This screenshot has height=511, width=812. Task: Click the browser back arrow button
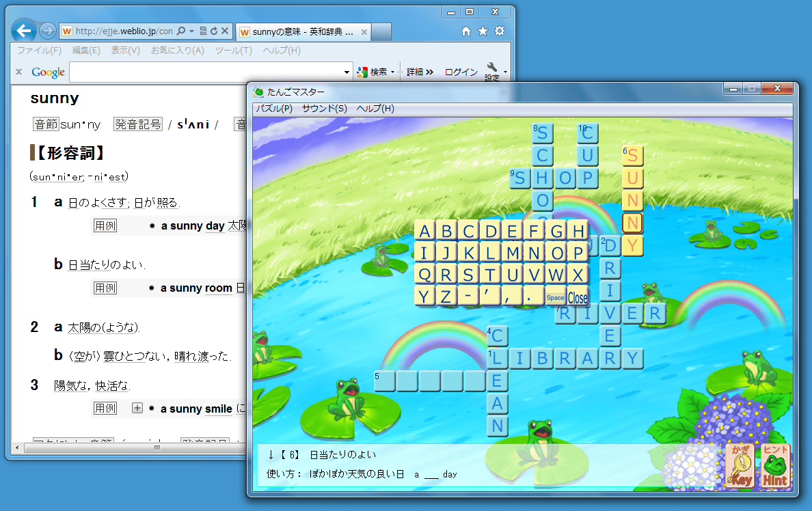(x=24, y=31)
